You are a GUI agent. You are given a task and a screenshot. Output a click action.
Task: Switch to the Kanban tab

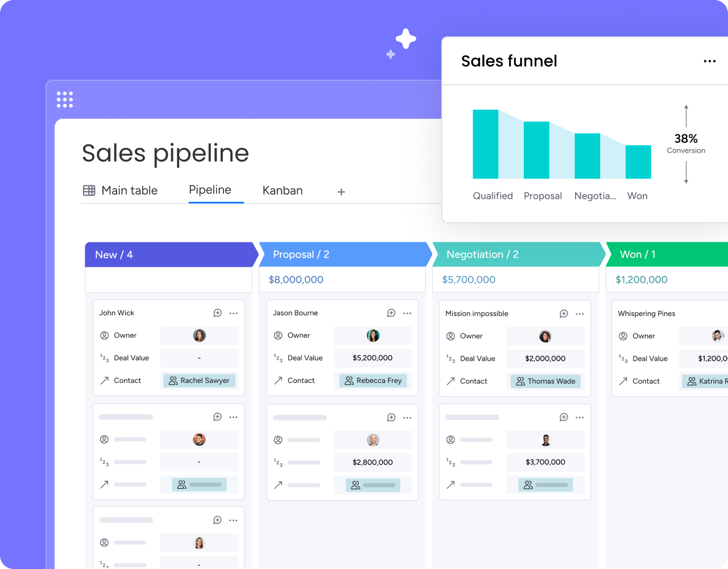(283, 191)
